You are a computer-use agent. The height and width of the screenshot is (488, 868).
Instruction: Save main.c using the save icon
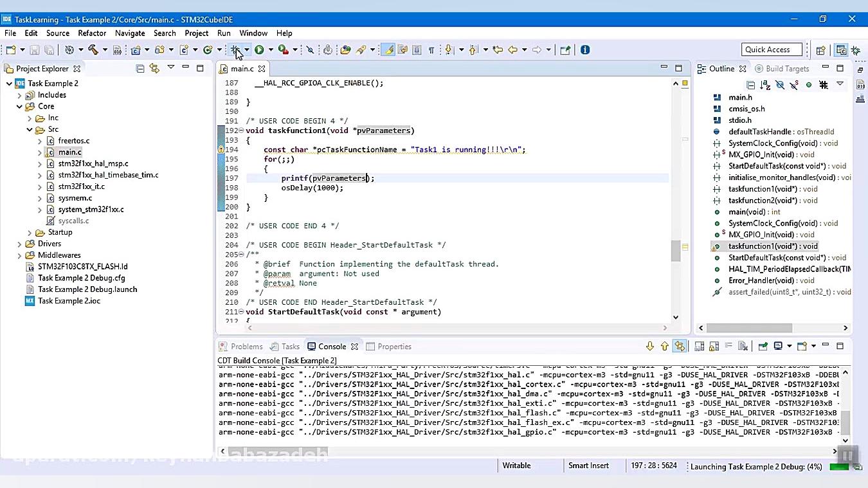(x=35, y=50)
